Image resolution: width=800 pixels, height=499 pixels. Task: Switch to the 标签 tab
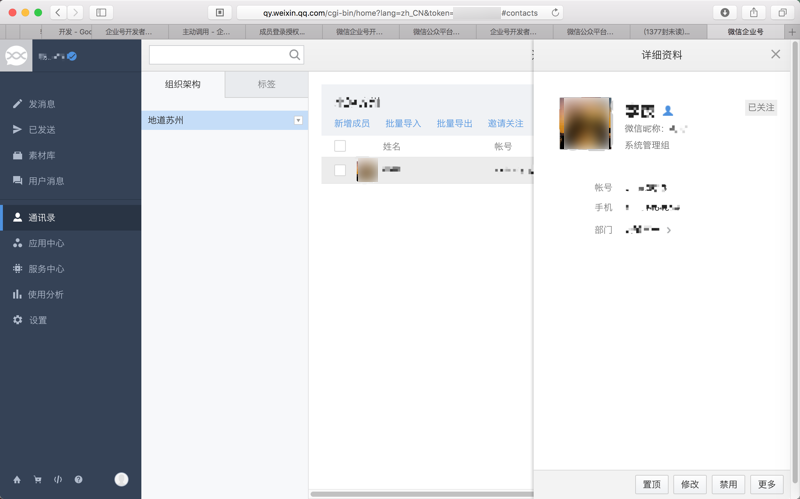click(x=266, y=84)
